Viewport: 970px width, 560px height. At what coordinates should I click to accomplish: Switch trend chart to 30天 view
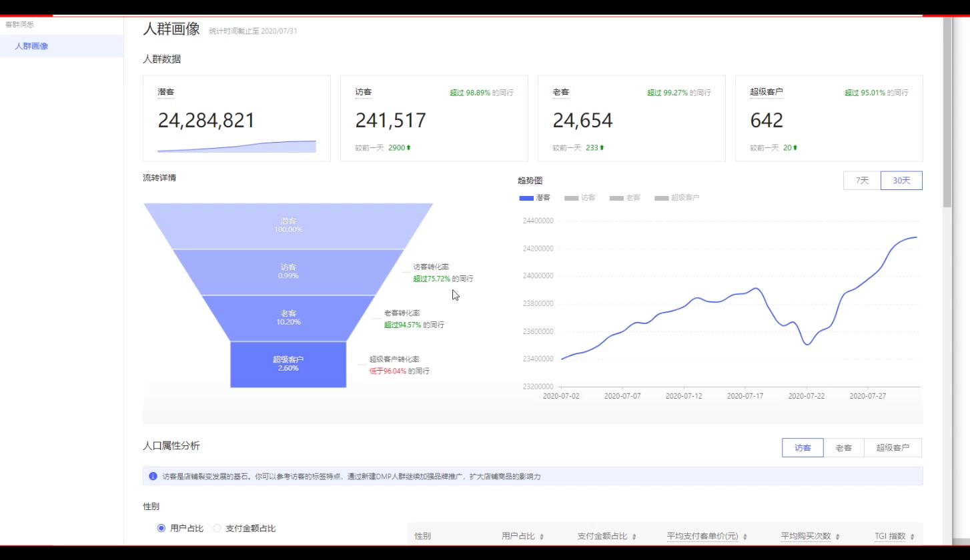tap(901, 181)
